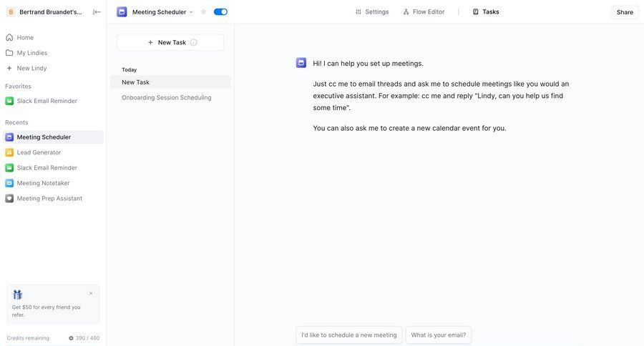This screenshot has height=346, width=644.
Task: Click the Meeting Prep Assistant gray icon
Action: pyautogui.click(x=9, y=198)
